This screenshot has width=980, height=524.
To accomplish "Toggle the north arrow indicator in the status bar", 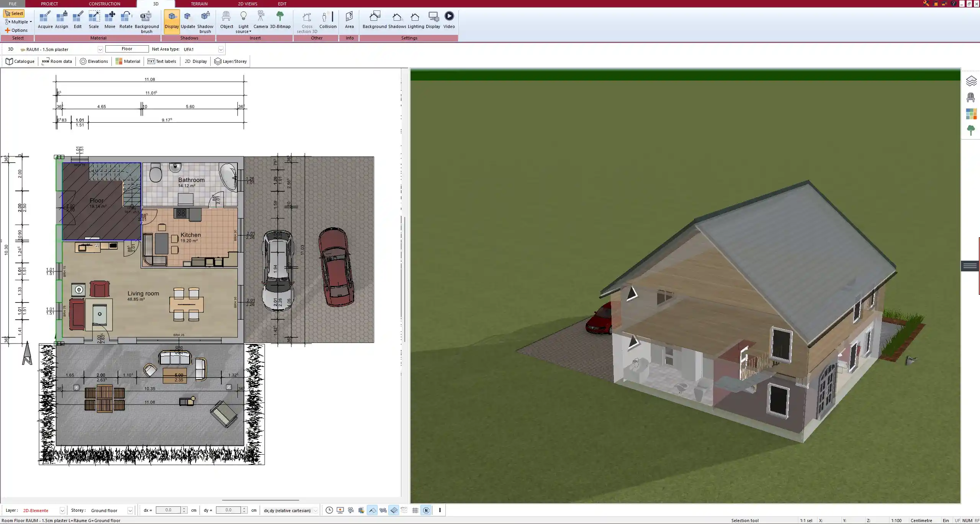I will click(426, 510).
